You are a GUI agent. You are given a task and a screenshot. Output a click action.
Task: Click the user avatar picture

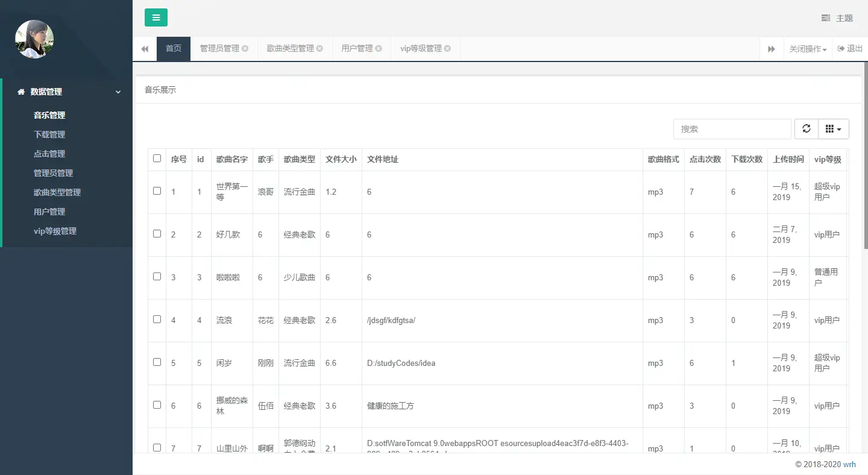(x=34, y=39)
